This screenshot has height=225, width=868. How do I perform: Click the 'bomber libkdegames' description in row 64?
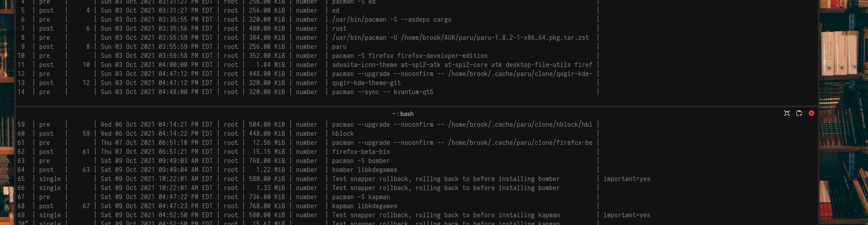pos(364,170)
